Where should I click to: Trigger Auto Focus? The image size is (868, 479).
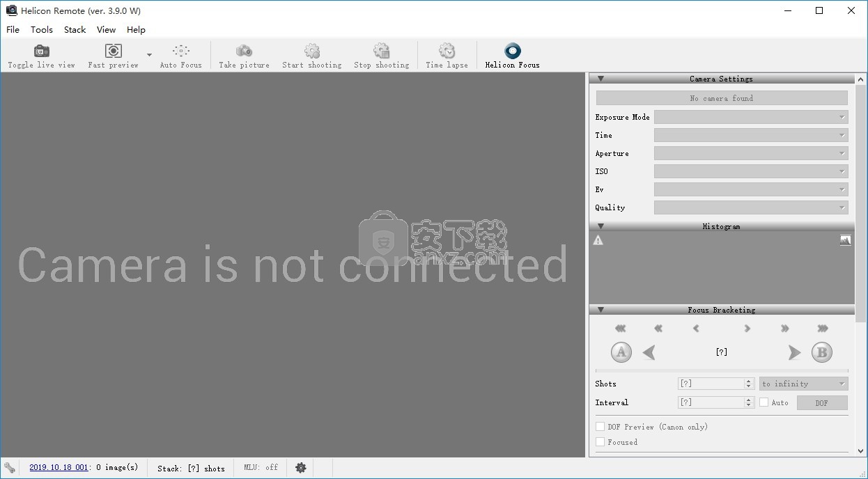181,56
